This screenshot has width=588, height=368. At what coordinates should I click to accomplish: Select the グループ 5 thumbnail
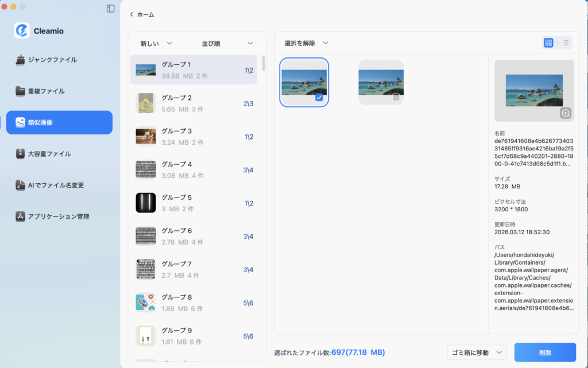pos(146,203)
